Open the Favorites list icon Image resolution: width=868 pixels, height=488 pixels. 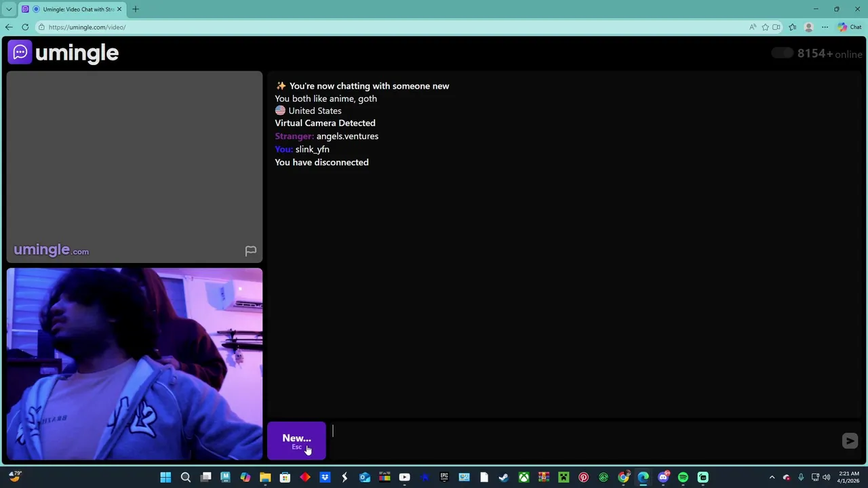point(792,27)
